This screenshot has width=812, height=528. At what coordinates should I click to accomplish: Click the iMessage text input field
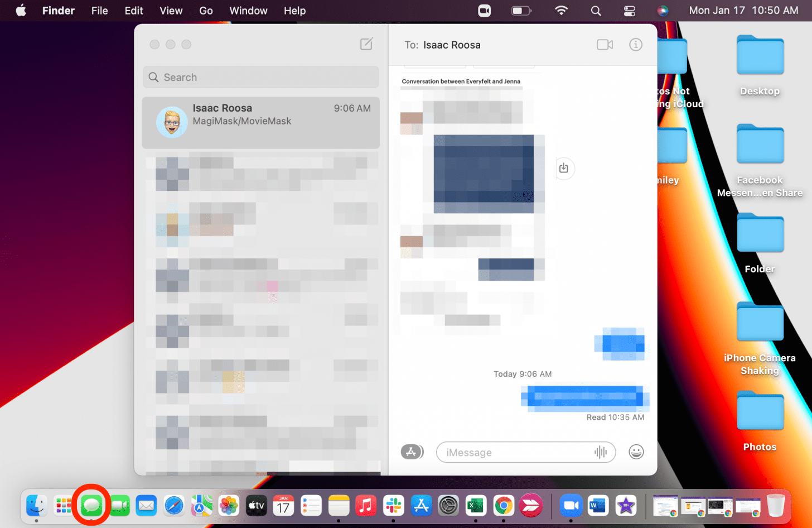[519, 452]
